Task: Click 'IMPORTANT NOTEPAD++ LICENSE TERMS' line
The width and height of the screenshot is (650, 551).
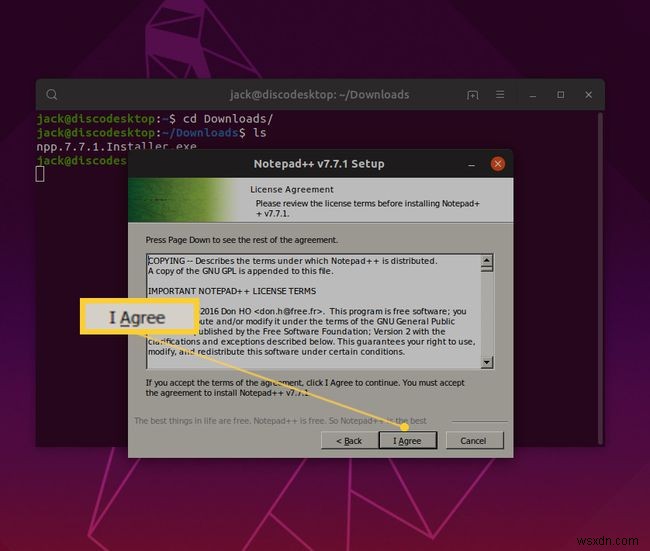Action: pos(232,291)
